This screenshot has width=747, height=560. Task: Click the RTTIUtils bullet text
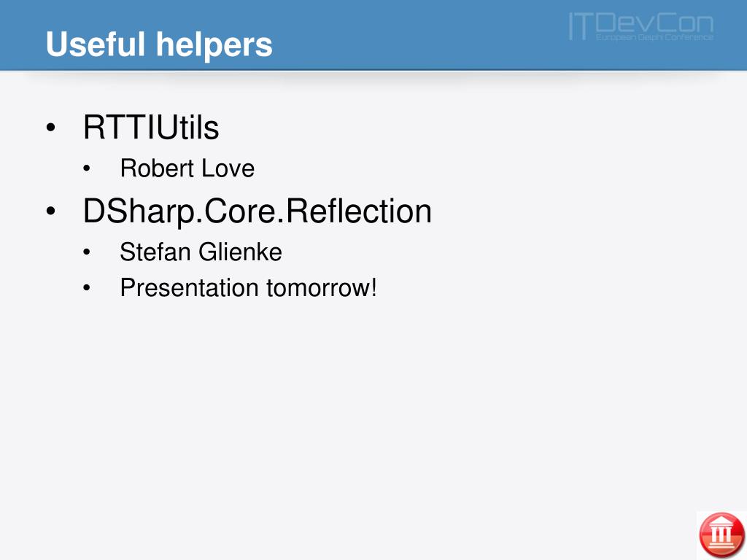[151, 128]
